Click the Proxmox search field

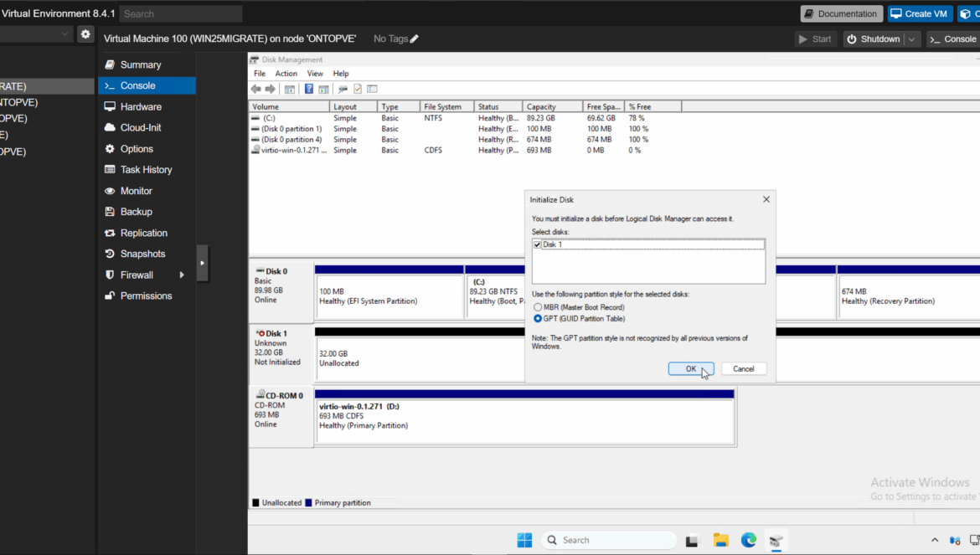181,13
